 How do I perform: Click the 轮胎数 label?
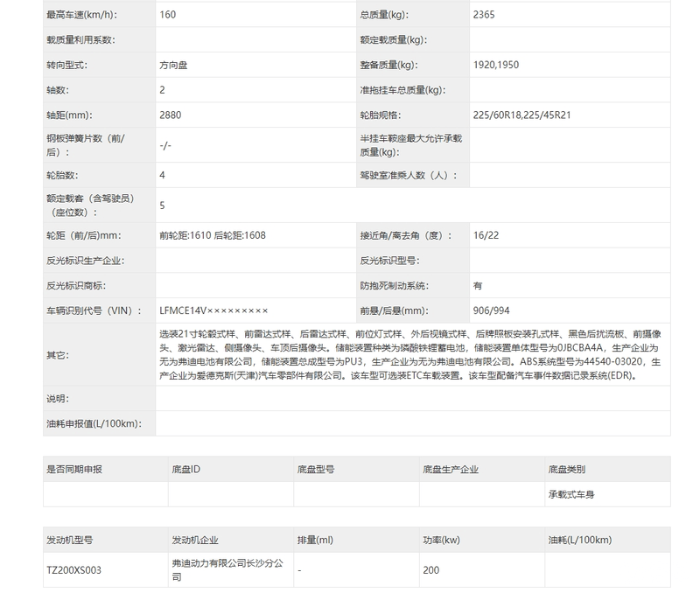[62, 175]
